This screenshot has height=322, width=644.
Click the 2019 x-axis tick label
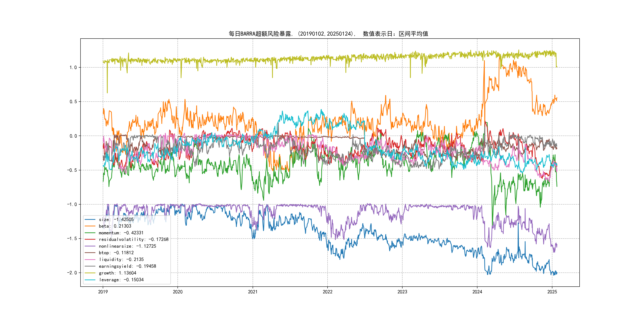(103, 292)
